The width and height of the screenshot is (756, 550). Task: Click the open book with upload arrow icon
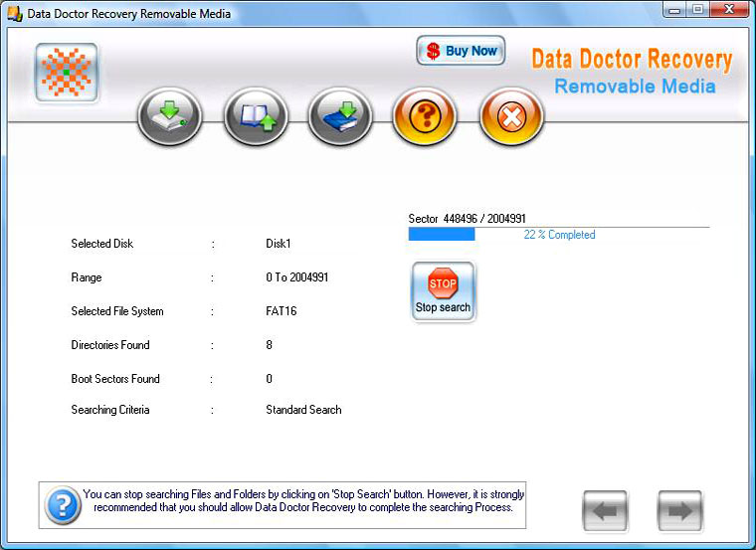pyautogui.click(x=256, y=116)
